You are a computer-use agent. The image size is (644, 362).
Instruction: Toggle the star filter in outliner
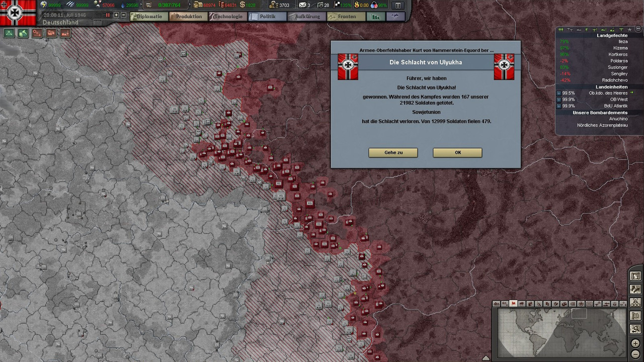pyautogui.click(x=629, y=30)
